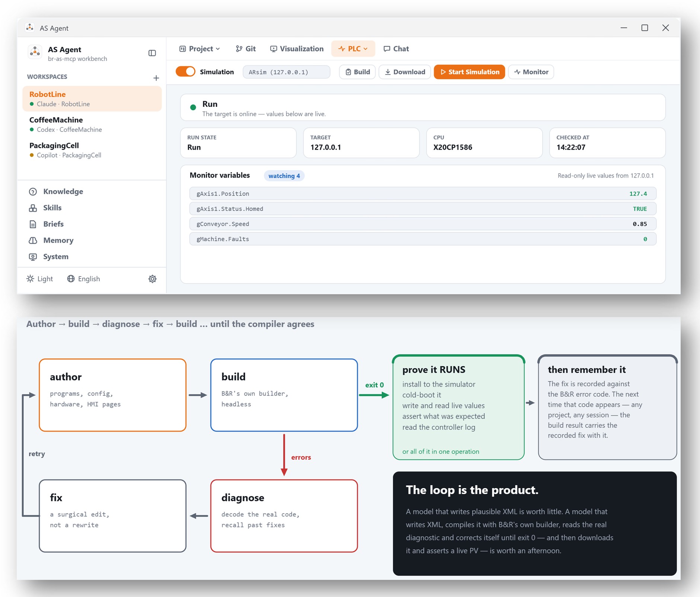Click the Memory icon in sidebar
Image resolution: width=700 pixels, height=597 pixels.
tap(33, 241)
